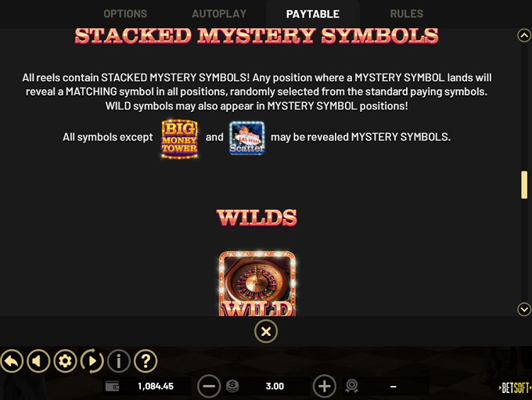This screenshot has width=532, height=400.
Task: Decrease bet with the minus button
Action: [x=209, y=386]
